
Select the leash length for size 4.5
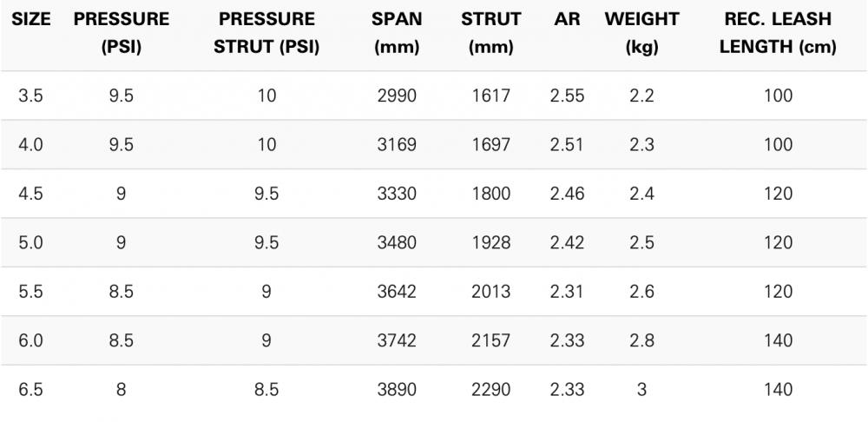coord(778,194)
